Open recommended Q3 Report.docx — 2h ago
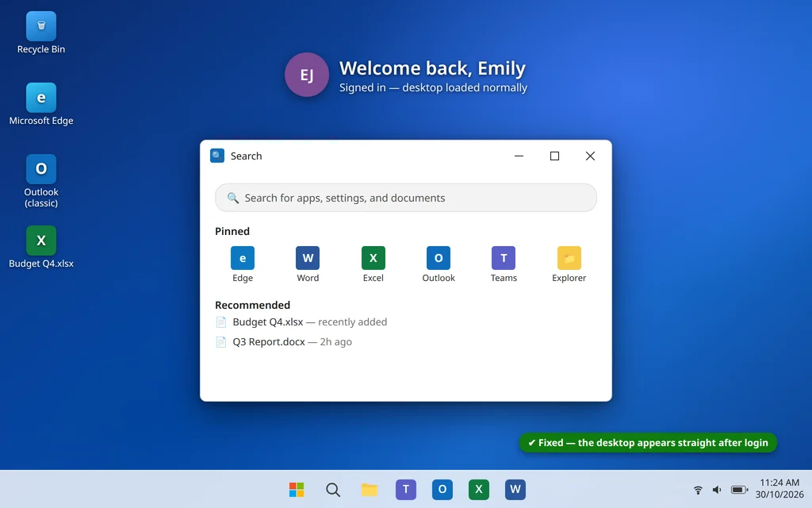Screen dimensions: 812x508 tap(284, 341)
